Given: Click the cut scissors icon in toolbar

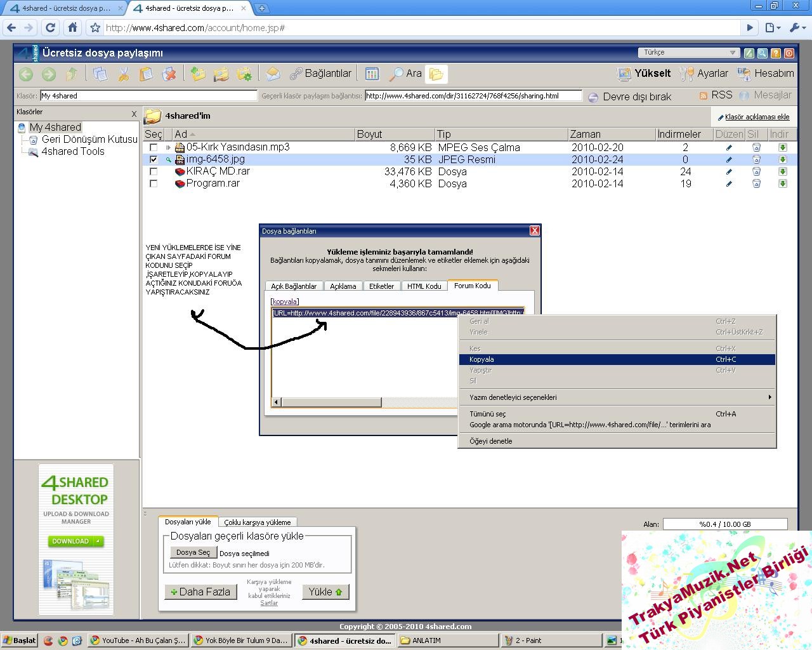Looking at the screenshot, I should tap(123, 74).
